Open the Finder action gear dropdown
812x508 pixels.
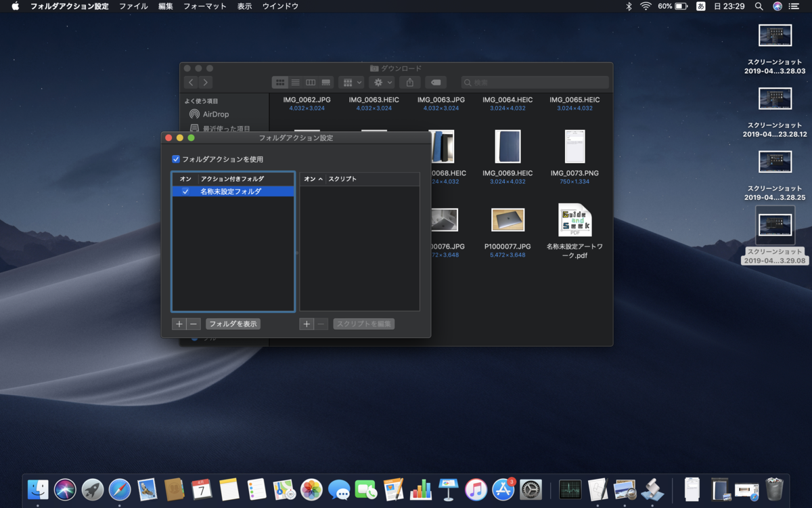[x=382, y=83]
